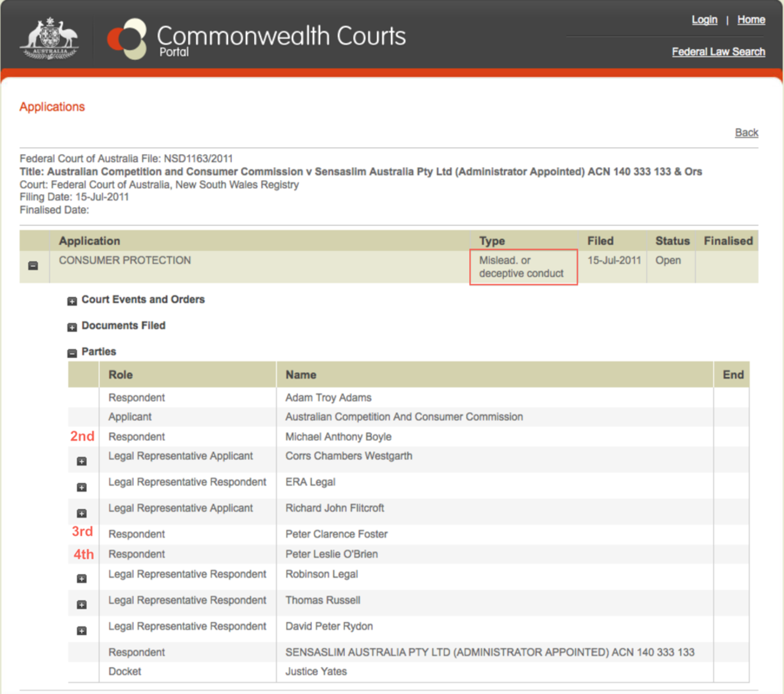Click the Name column header in Parties

pos(301,375)
